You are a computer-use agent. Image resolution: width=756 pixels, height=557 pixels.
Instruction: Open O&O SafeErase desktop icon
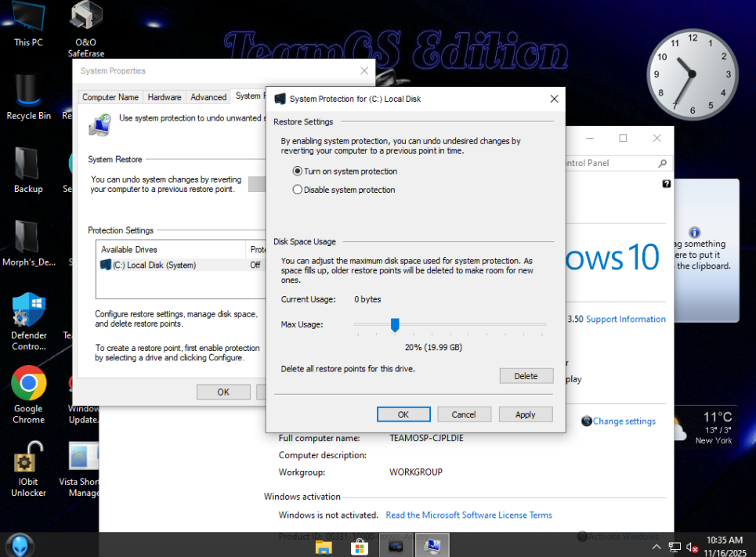coord(86,28)
